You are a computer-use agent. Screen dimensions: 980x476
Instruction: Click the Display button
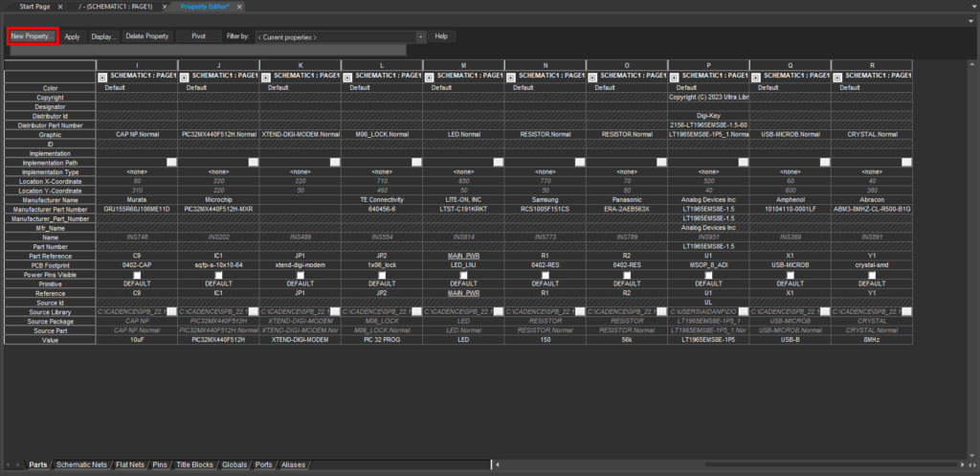[x=103, y=36]
